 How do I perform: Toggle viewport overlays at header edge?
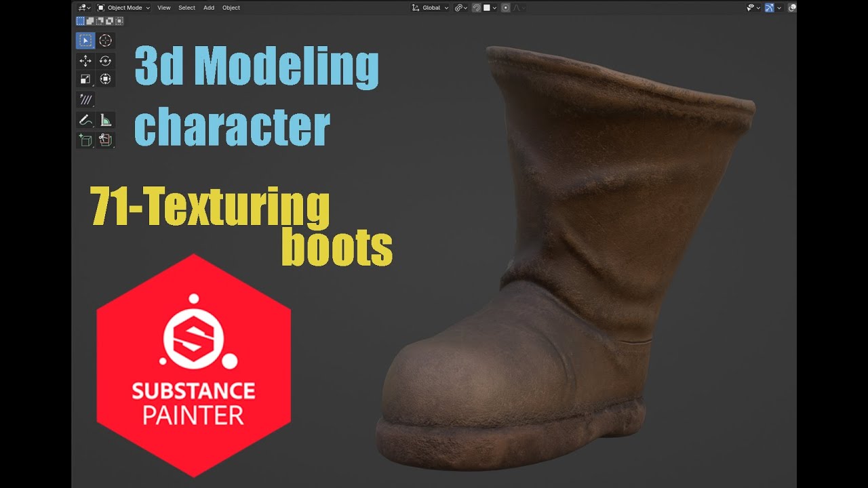pyautogui.click(x=792, y=7)
